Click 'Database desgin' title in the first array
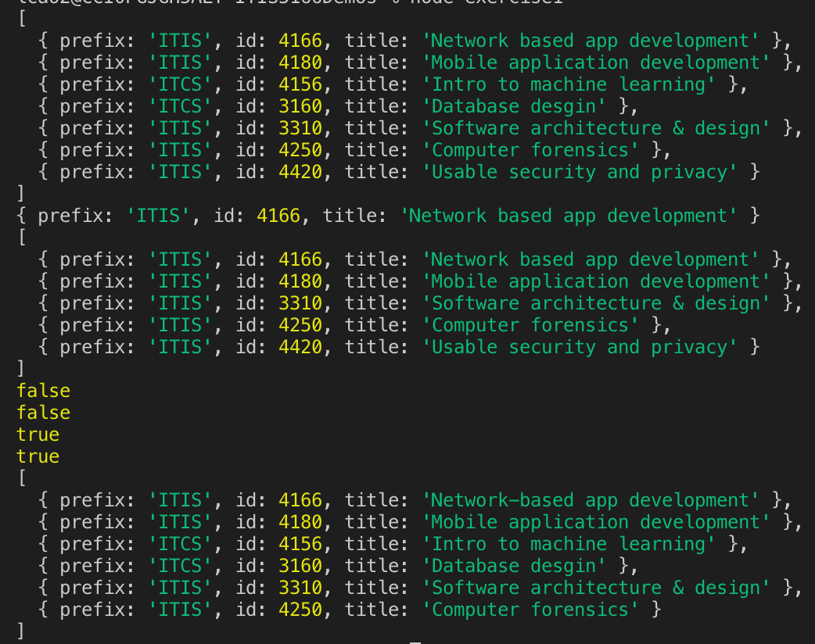 point(514,106)
